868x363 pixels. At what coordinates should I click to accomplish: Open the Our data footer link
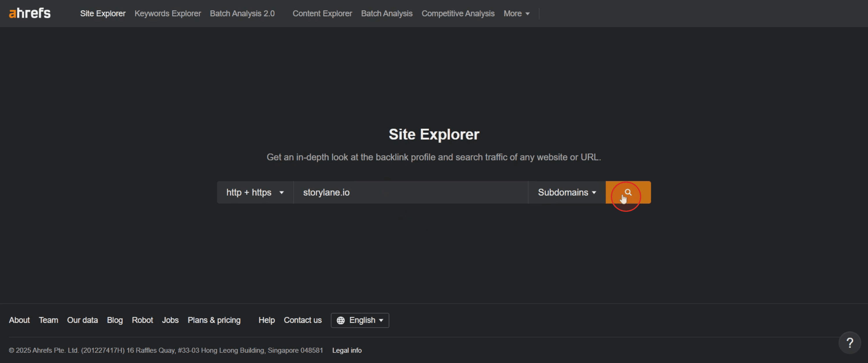[x=82, y=320]
